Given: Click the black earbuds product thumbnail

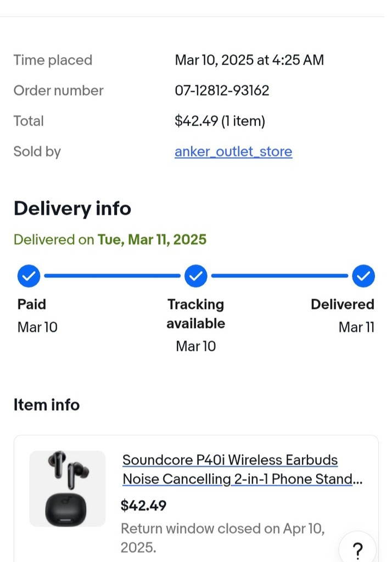Looking at the screenshot, I should (x=67, y=488).
